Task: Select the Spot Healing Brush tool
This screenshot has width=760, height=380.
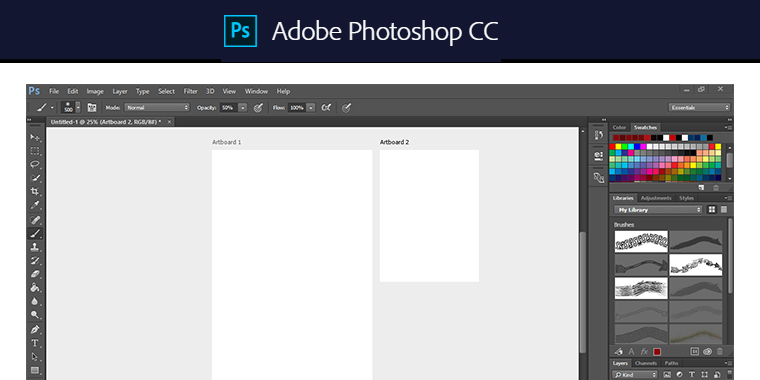Action: [x=35, y=220]
